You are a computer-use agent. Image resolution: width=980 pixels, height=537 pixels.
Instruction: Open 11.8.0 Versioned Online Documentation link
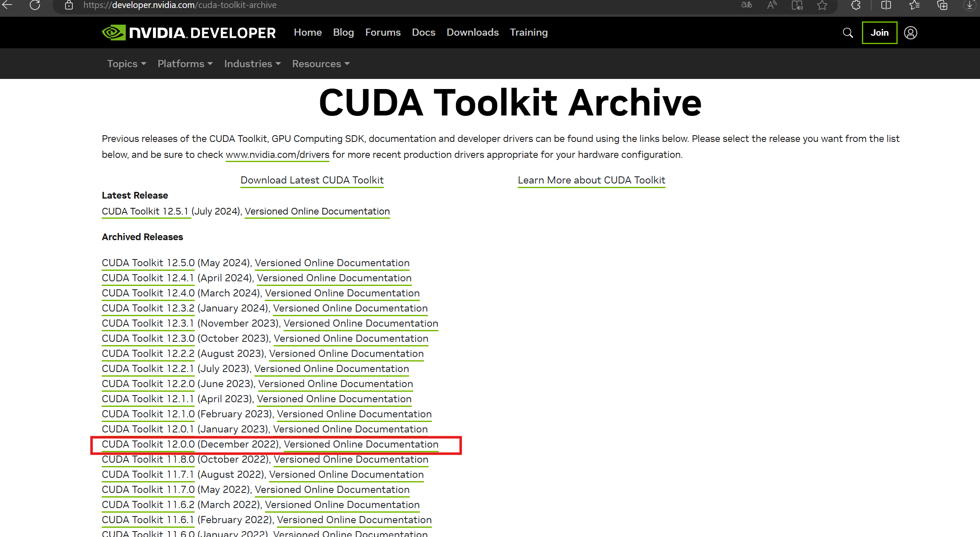click(351, 459)
